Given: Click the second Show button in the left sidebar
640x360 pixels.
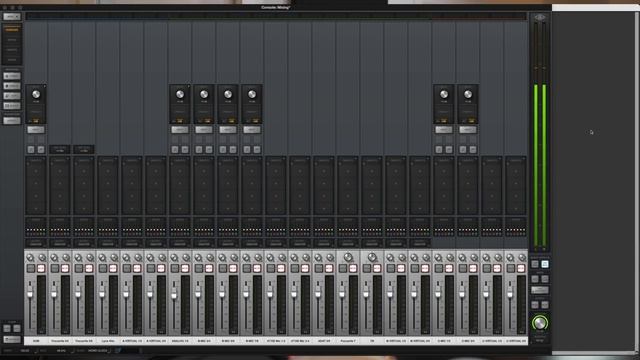Looking at the screenshot, I should click(12, 86).
